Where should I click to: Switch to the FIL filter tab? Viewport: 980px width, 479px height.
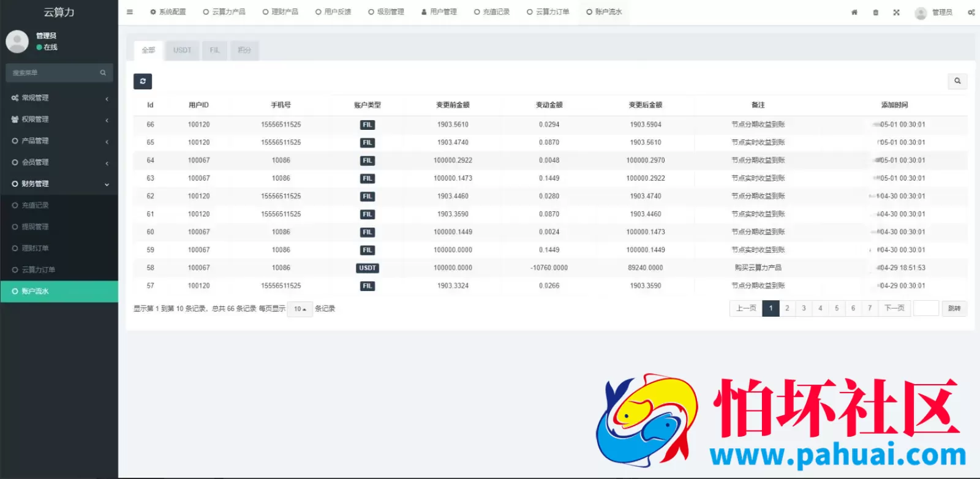pos(214,50)
